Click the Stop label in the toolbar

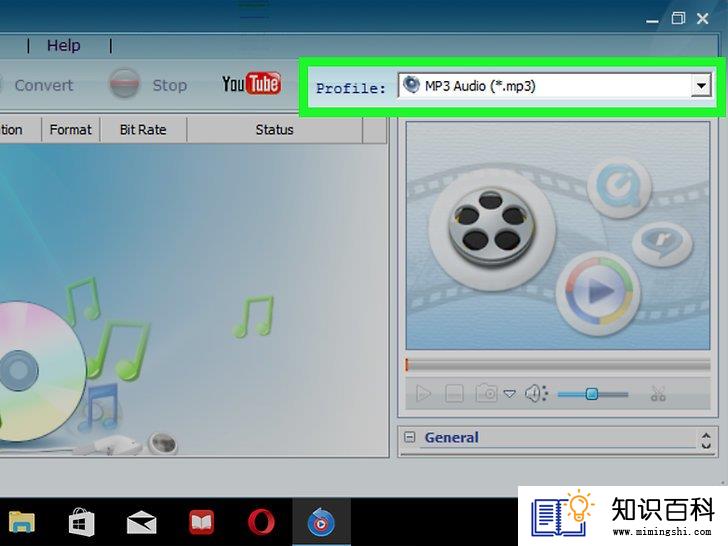tap(169, 85)
